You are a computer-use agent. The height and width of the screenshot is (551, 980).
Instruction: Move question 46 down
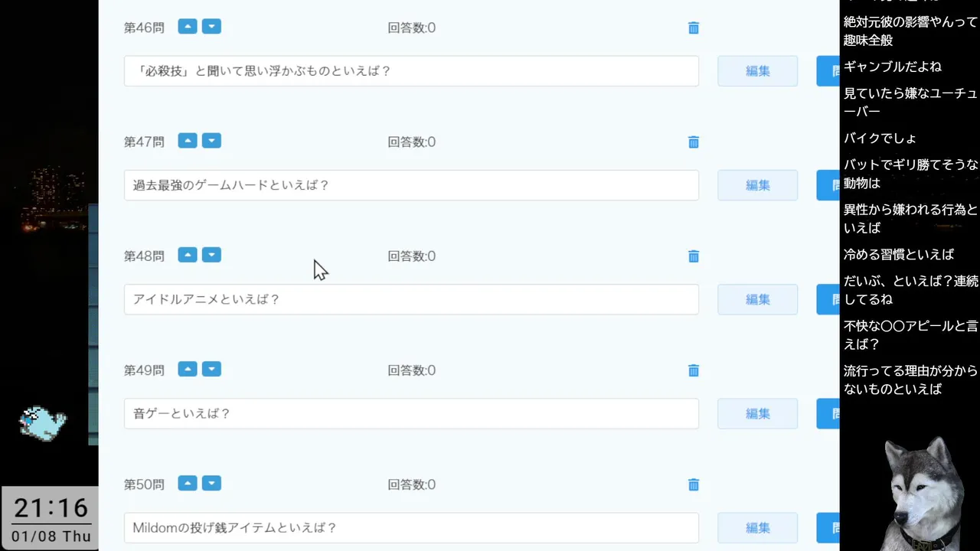tap(211, 27)
